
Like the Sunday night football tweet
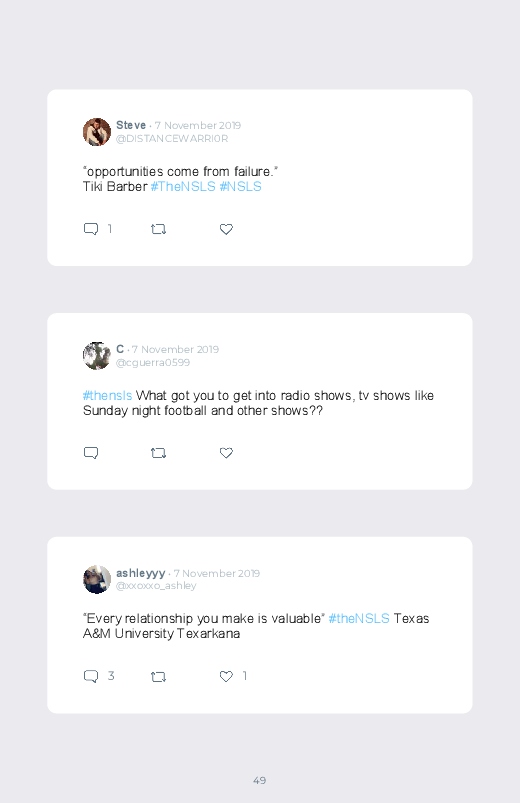coord(226,453)
